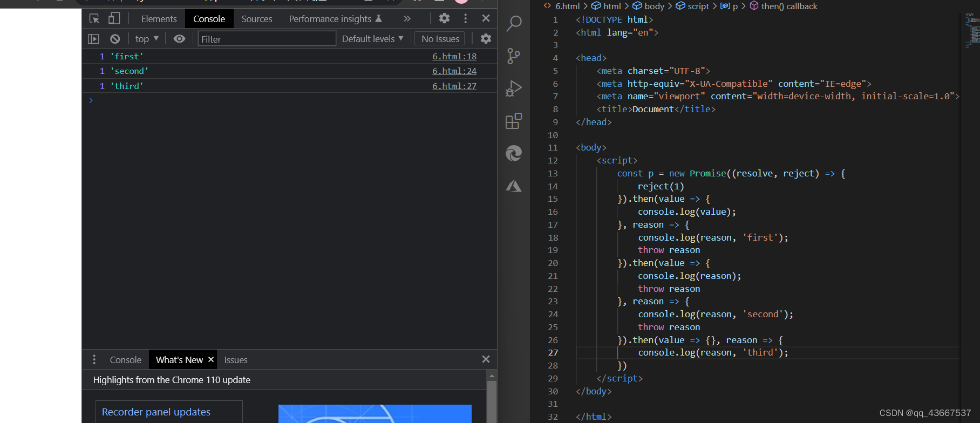Click the blue What's New preview image

point(375,414)
